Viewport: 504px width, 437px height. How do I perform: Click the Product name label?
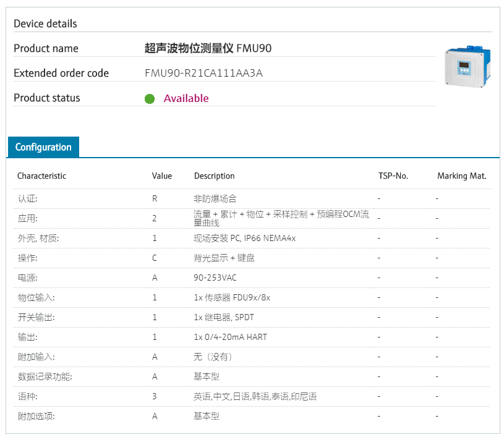46,48
